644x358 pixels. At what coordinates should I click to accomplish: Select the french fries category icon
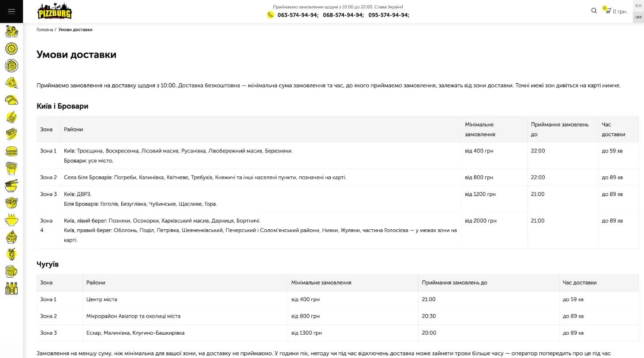[11, 168]
